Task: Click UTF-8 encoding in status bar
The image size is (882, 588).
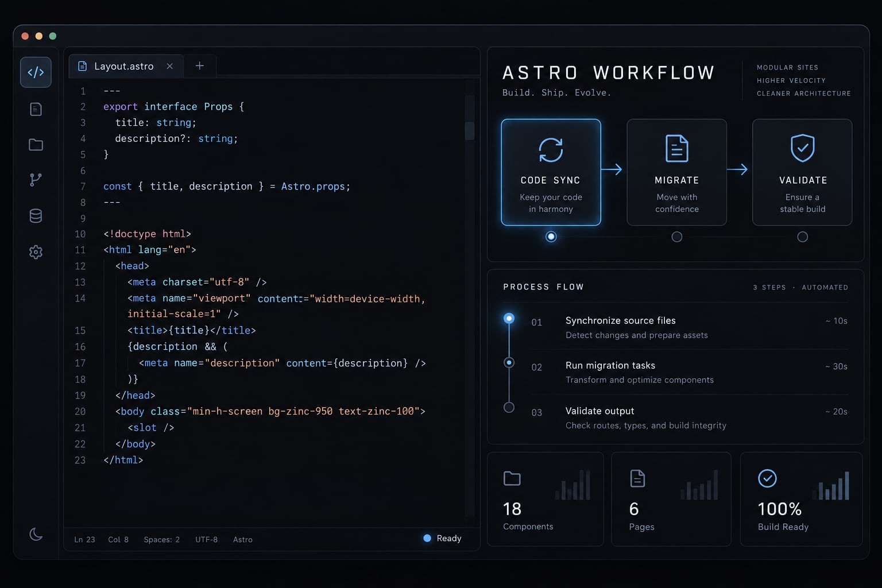Action: pos(206,540)
